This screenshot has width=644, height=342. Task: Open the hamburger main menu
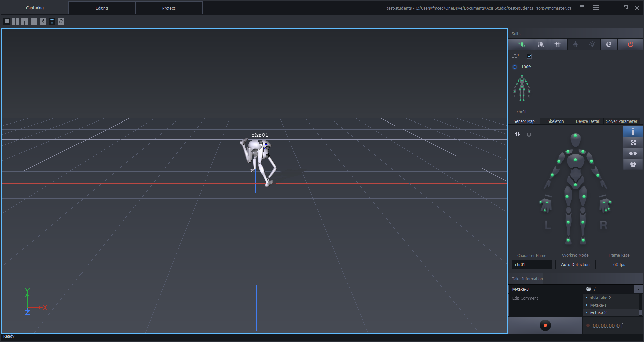[596, 8]
